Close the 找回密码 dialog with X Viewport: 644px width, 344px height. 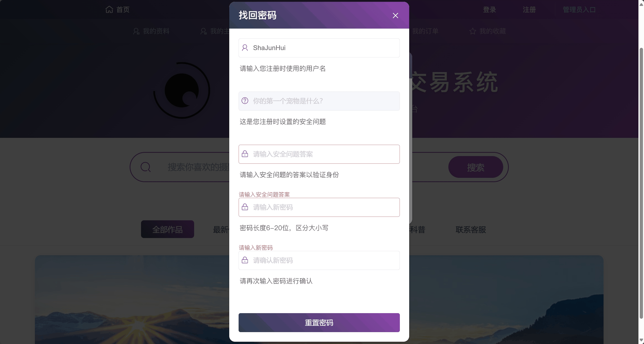pyautogui.click(x=395, y=15)
